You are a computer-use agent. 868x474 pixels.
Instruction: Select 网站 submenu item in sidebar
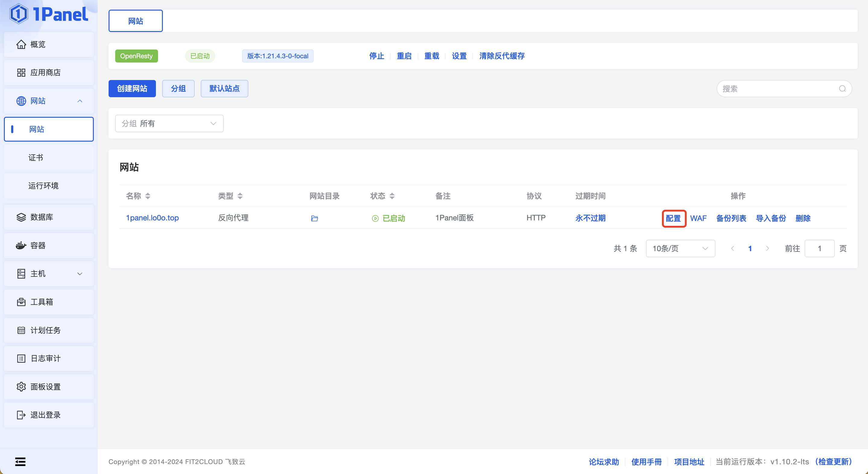click(x=49, y=129)
